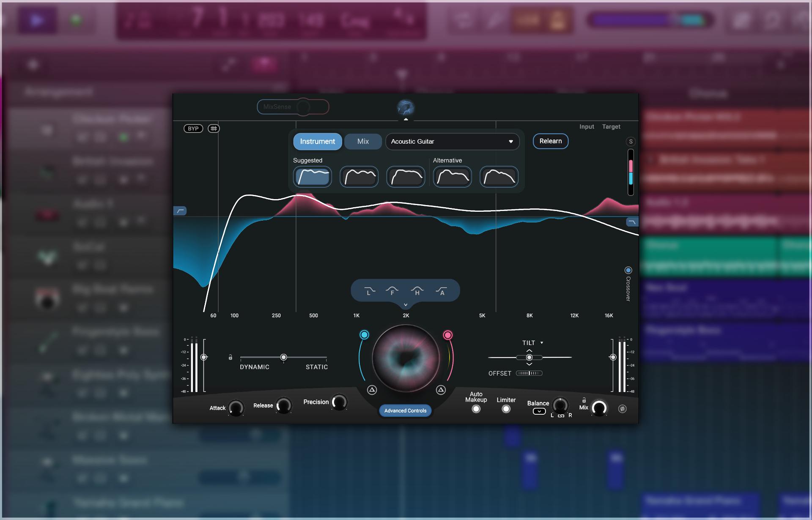Toggle the grid display icon
This screenshot has height=520, width=812.
click(214, 129)
